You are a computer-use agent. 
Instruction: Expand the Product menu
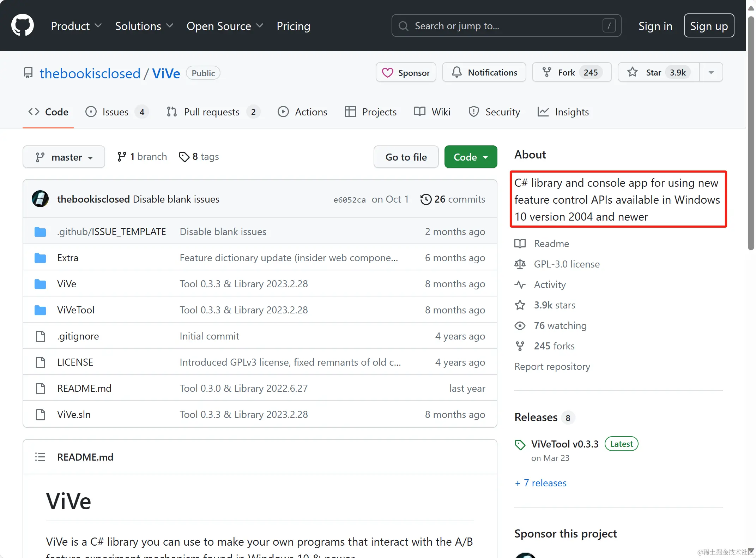click(76, 26)
